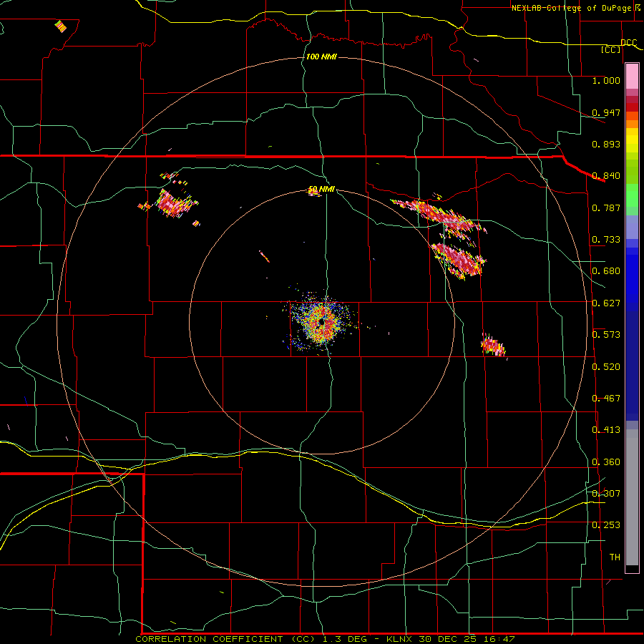This screenshot has height=644, width=644.
Task: Click the 0.413 legend value
Action: 606,430
